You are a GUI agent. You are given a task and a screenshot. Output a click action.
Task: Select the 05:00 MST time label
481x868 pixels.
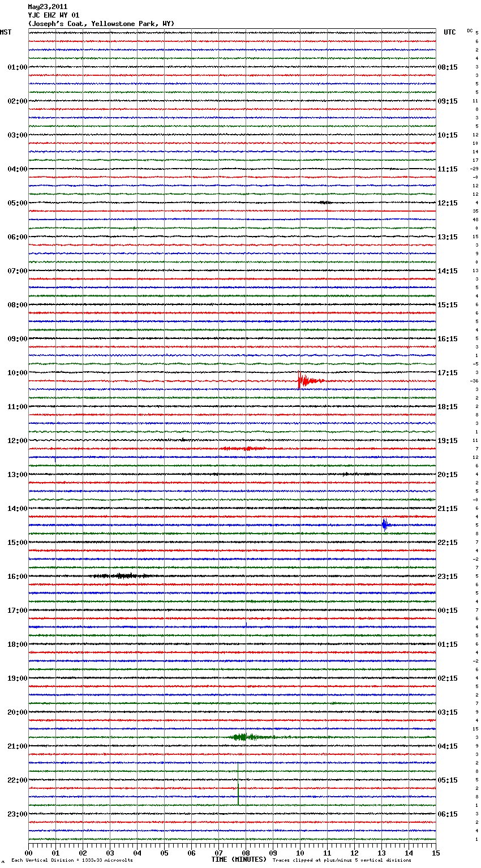click(x=18, y=203)
